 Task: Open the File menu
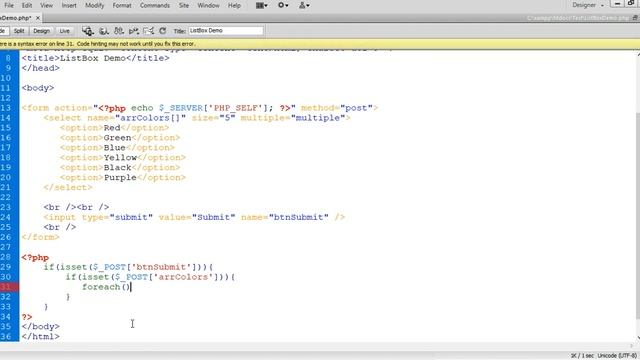(x=9, y=5)
